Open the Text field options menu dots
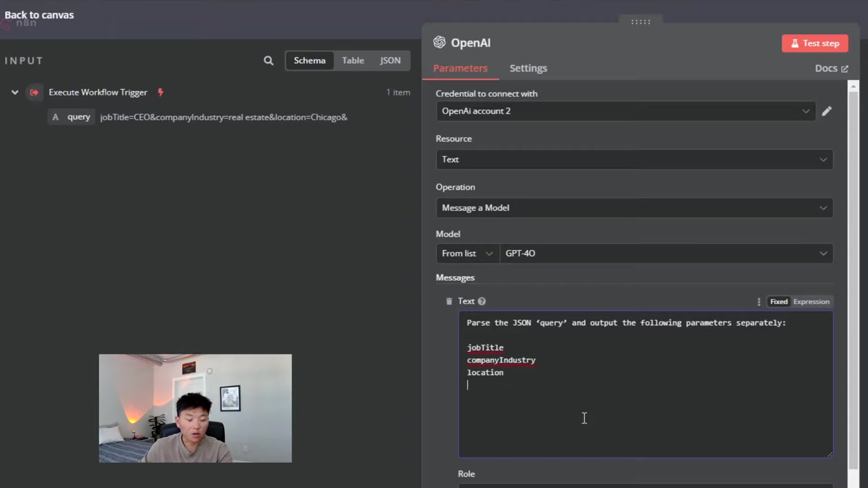This screenshot has height=488, width=868. [759, 301]
